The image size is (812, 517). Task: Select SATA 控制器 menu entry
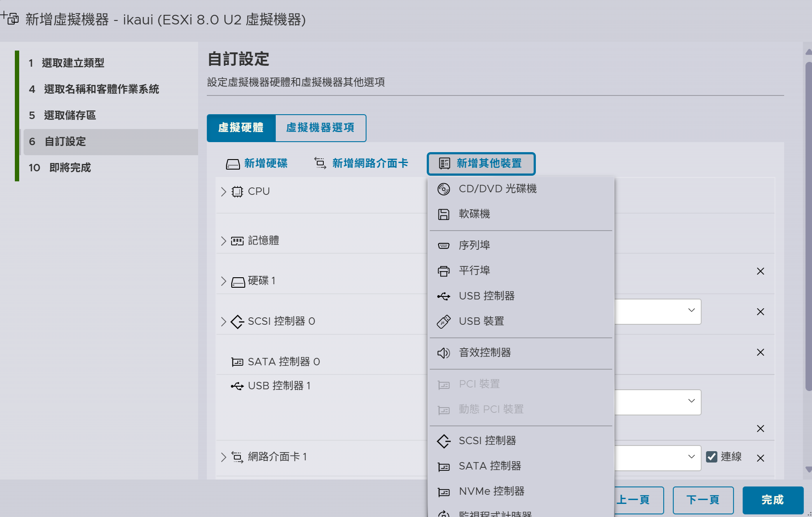click(x=521, y=466)
